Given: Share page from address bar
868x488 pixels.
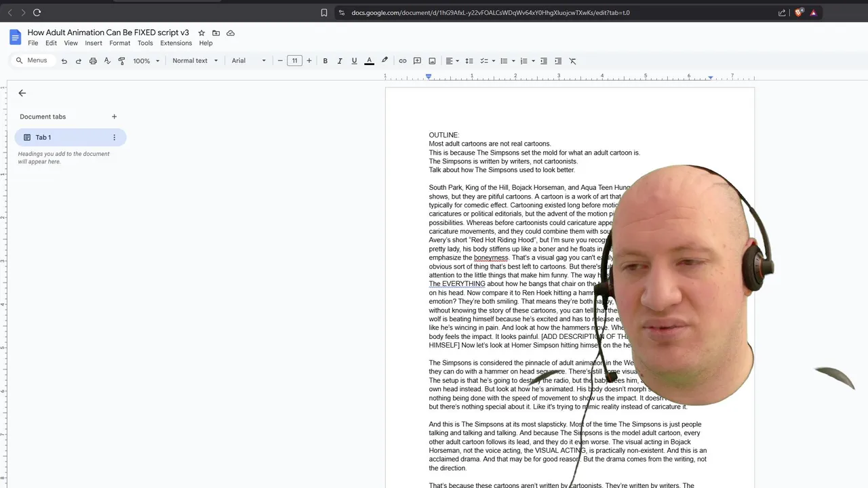Looking at the screenshot, I should tap(782, 12).
